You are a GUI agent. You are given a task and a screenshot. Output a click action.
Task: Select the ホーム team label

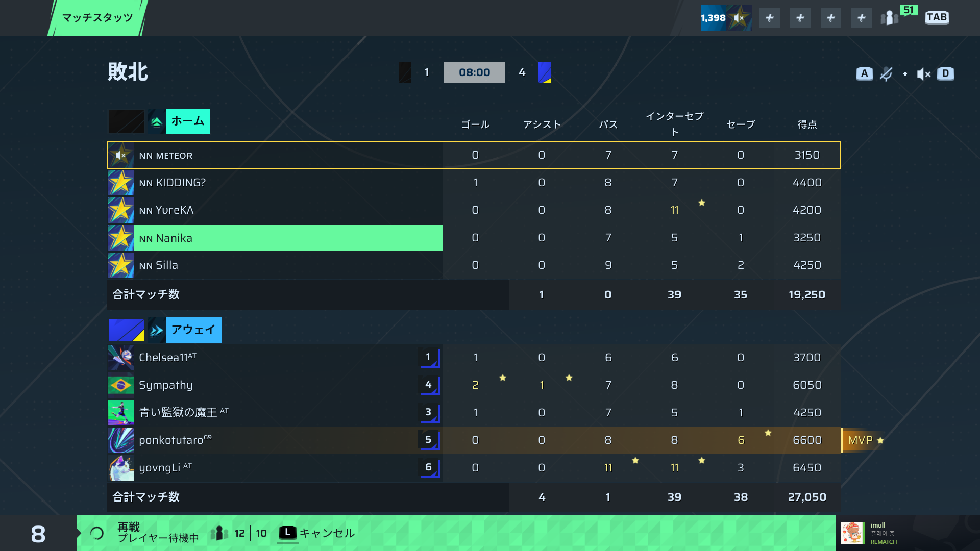click(x=188, y=121)
